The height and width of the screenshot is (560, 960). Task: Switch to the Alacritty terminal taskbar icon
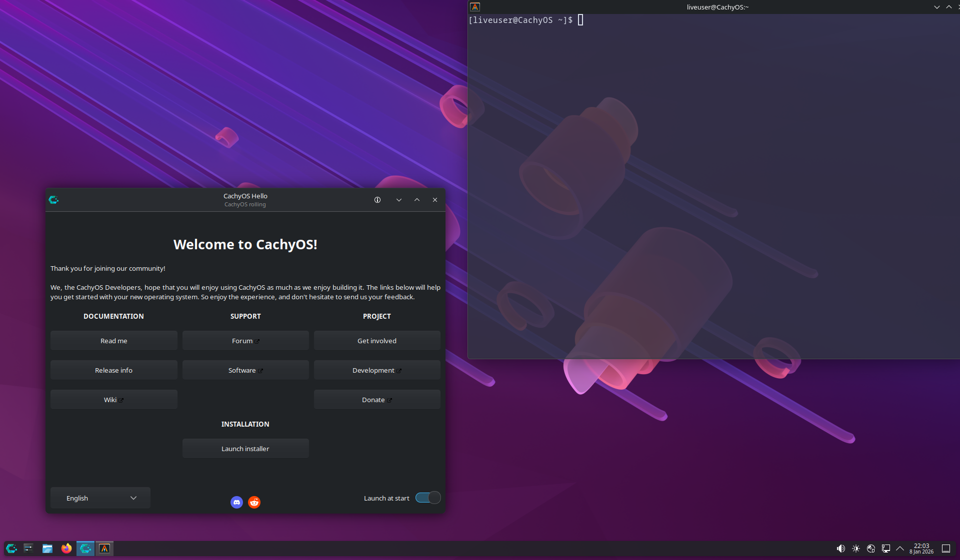point(104,548)
